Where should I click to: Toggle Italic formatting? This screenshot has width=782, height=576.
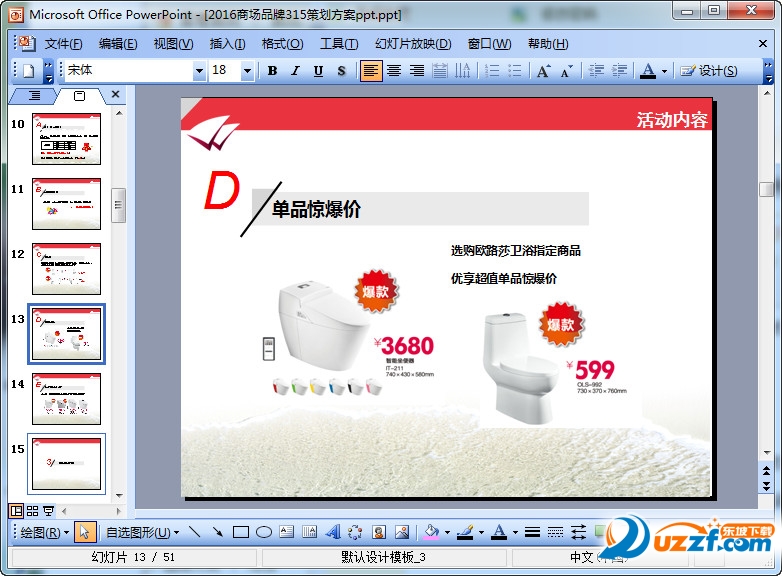pyautogui.click(x=295, y=71)
